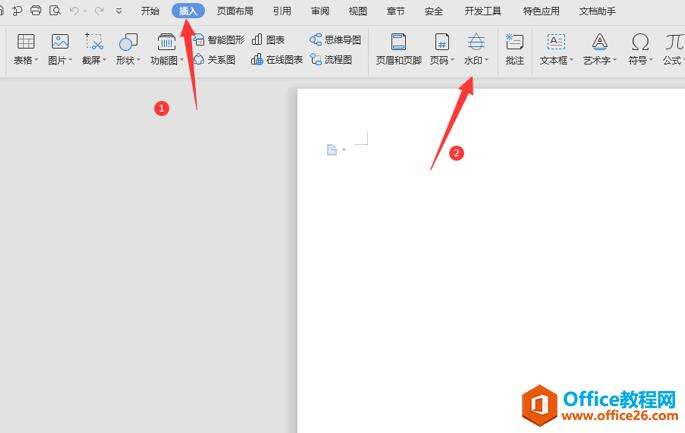This screenshot has height=433, width=685.
Task: Switch to the 安全 tab
Action: point(433,11)
